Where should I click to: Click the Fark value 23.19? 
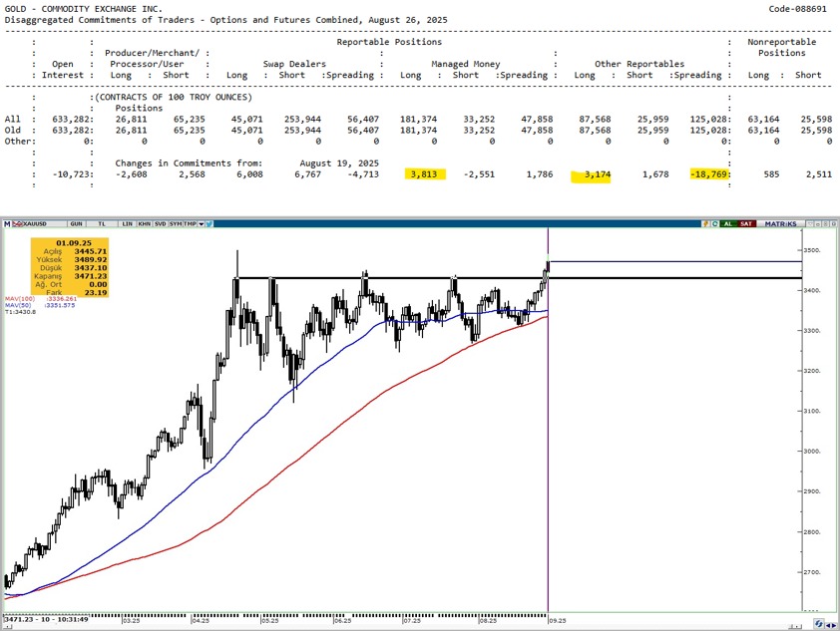[x=96, y=293]
